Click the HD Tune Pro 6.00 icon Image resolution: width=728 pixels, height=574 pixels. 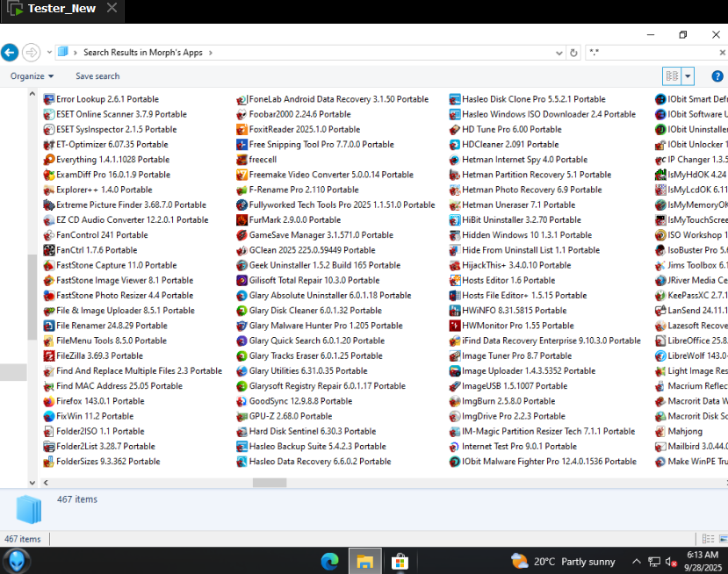455,130
